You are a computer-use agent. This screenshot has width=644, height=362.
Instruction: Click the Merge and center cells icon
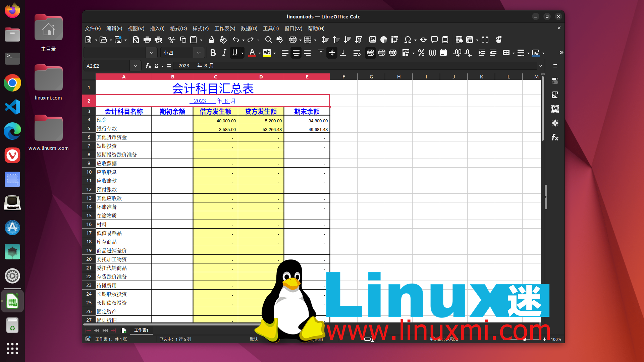370,53
